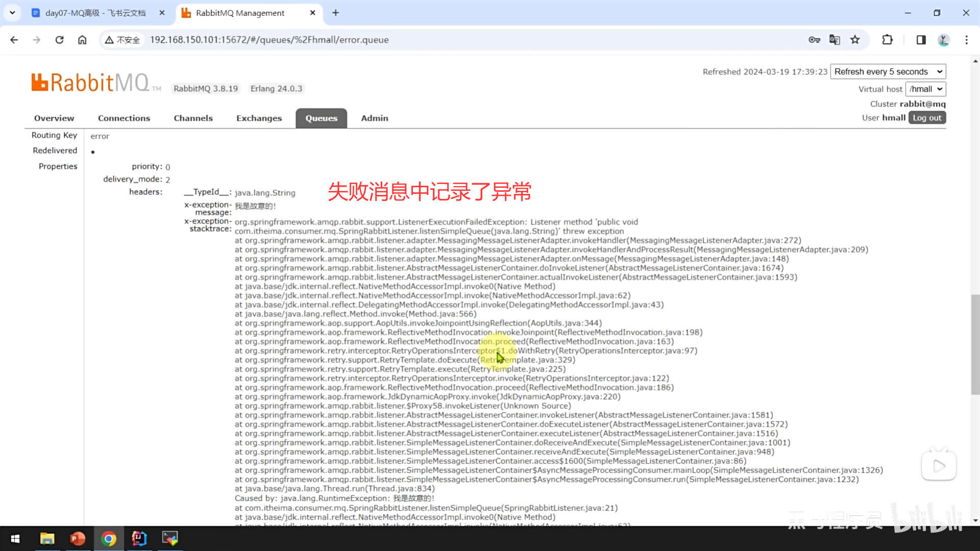
Task: Open Chrome three-dot menu
Action: point(966,40)
